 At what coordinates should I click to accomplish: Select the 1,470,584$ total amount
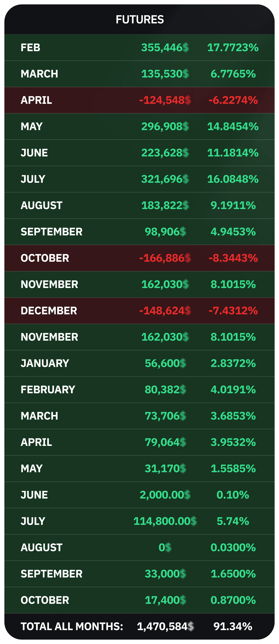click(165, 626)
